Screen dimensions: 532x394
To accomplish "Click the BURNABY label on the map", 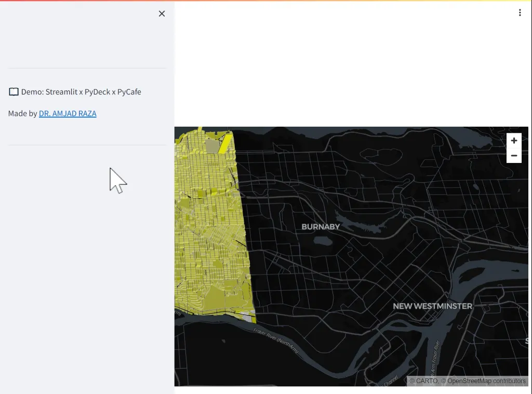I will click(321, 227).
